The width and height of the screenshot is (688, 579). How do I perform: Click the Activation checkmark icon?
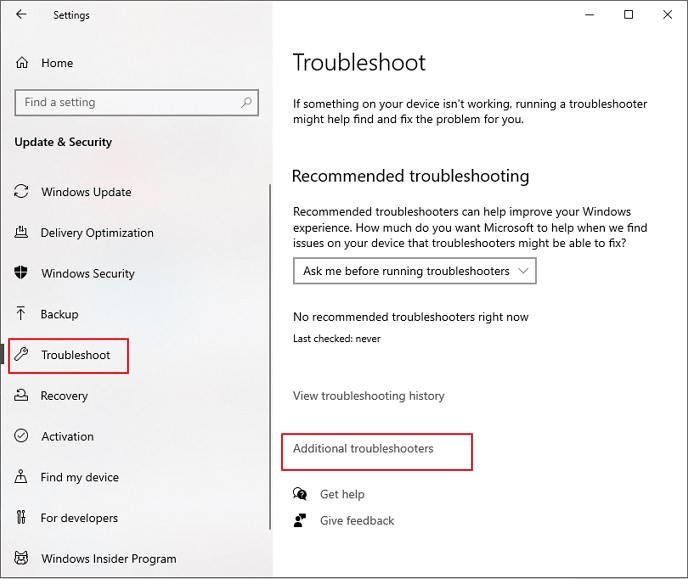(x=21, y=436)
